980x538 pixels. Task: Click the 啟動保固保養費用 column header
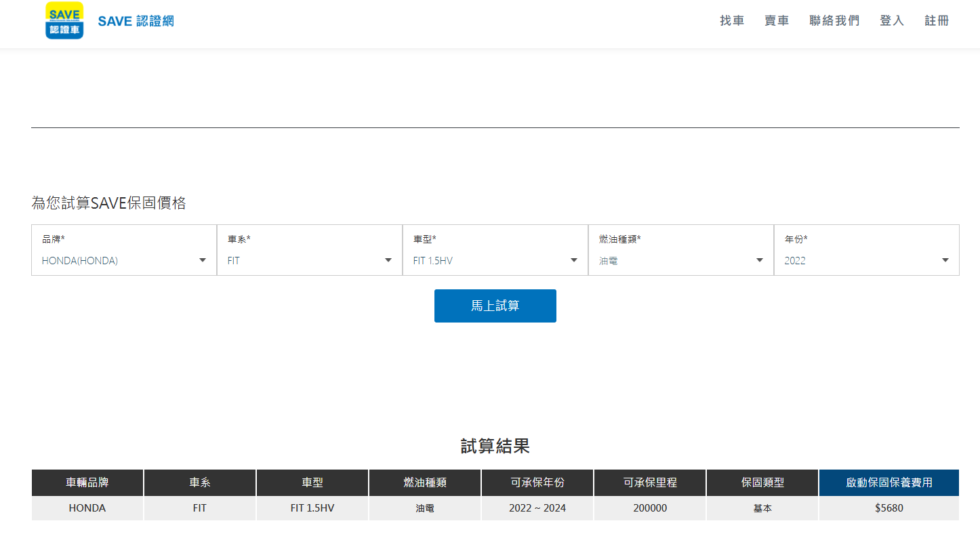click(x=889, y=482)
